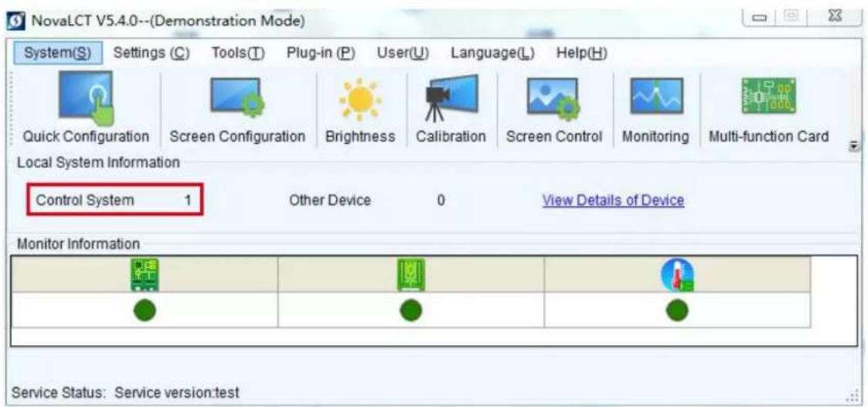868x407 pixels.
Task: Click green status dot under receiving card
Action: coord(410,310)
